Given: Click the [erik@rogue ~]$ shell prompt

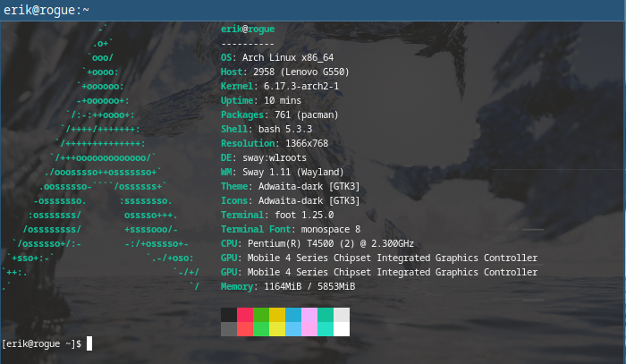Looking at the screenshot, I should tap(41, 343).
